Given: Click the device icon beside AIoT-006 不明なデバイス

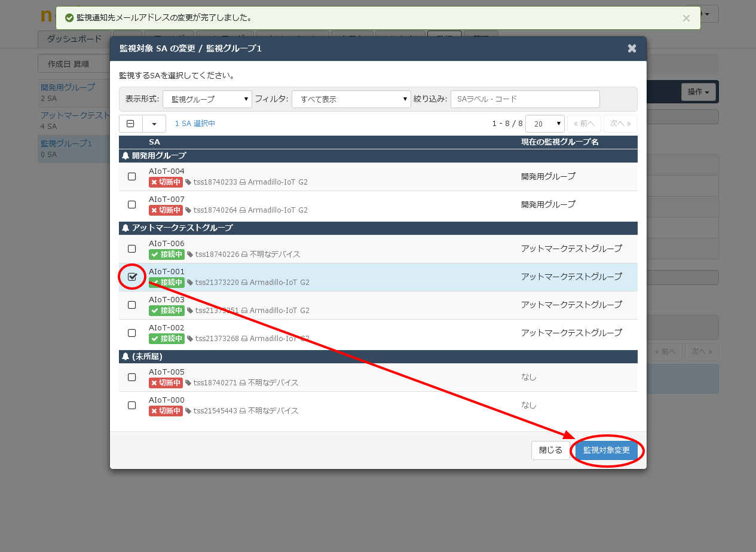Looking at the screenshot, I should pos(244,254).
